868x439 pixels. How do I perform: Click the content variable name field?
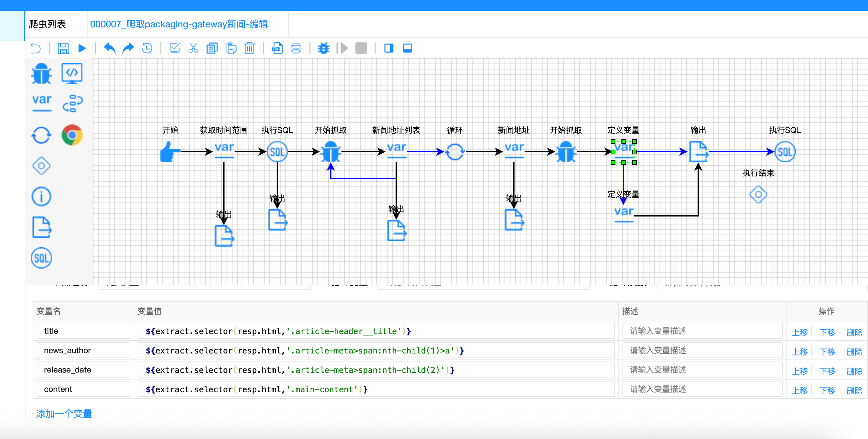pos(83,389)
